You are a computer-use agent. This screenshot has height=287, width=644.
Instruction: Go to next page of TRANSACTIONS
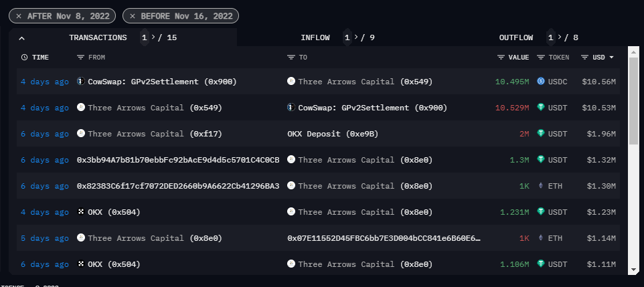click(153, 37)
